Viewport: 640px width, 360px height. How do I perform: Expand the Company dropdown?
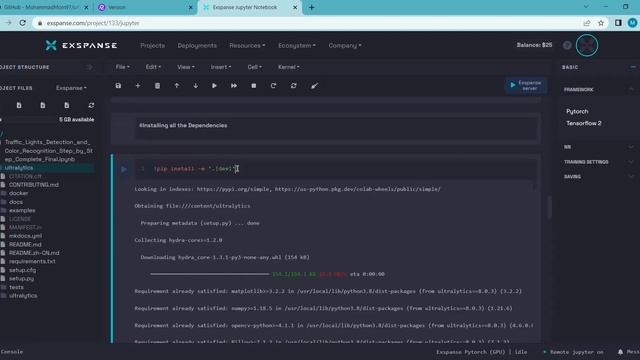[345, 45]
